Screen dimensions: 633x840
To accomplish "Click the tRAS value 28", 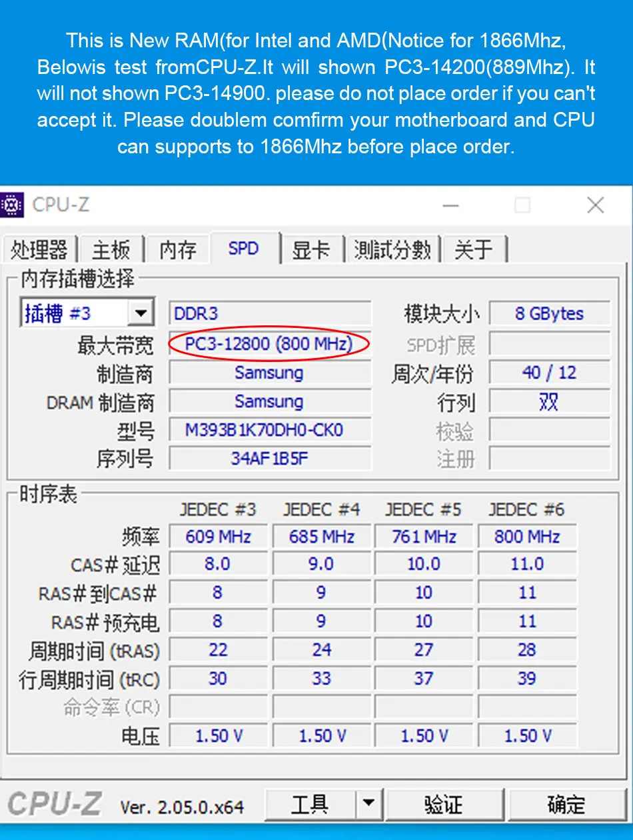I will (527, 650).
